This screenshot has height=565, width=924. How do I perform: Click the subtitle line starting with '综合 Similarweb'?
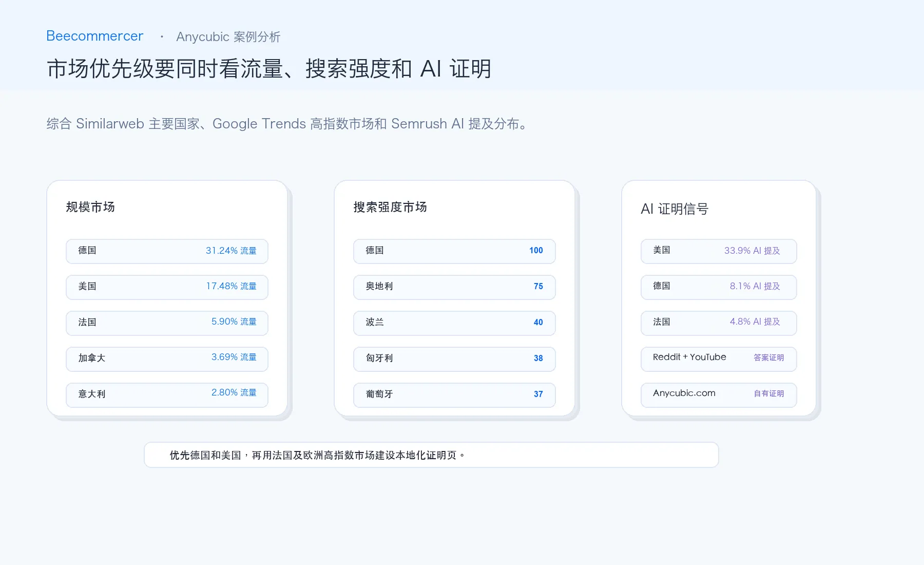point(287,124)
